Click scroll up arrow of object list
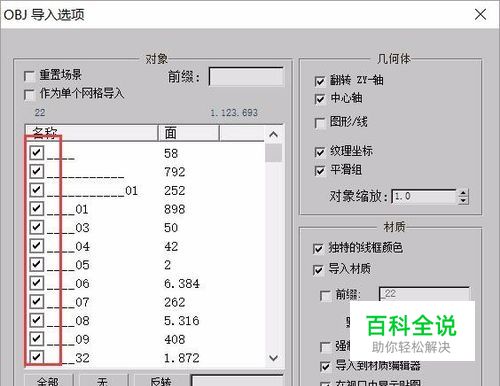Screen dimensions: 500x386 click(274, 134)
